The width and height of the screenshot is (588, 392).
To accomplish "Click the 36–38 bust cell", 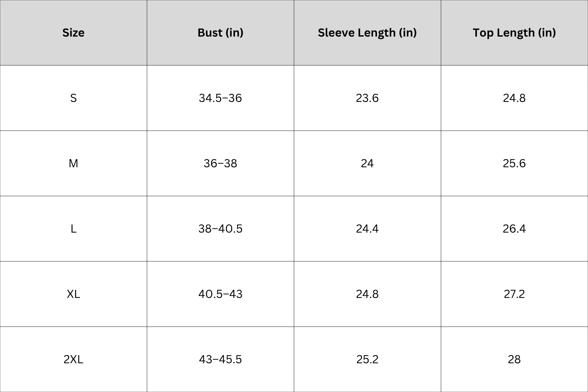I will click(x=220, y=163).
